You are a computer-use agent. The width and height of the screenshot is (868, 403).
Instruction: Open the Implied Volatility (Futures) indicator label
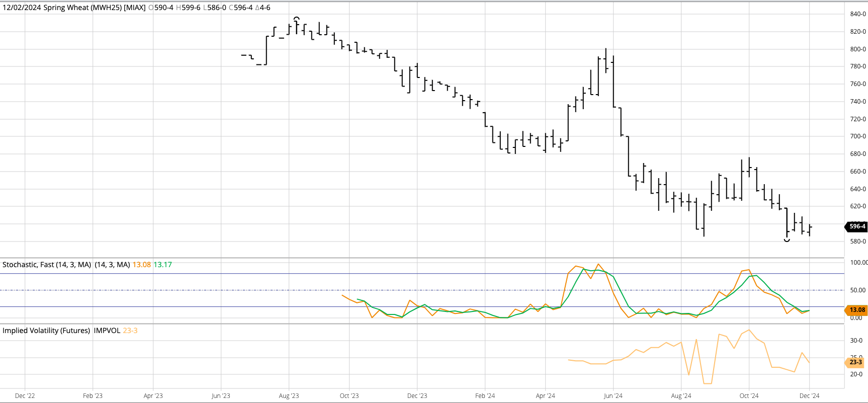(46, 331)
